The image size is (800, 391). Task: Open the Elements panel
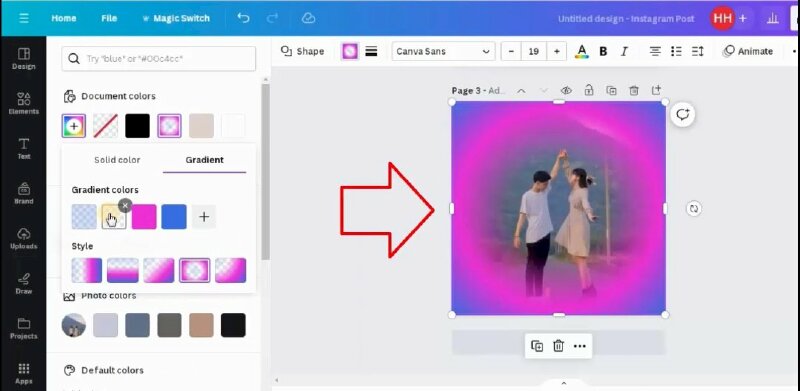23,104
